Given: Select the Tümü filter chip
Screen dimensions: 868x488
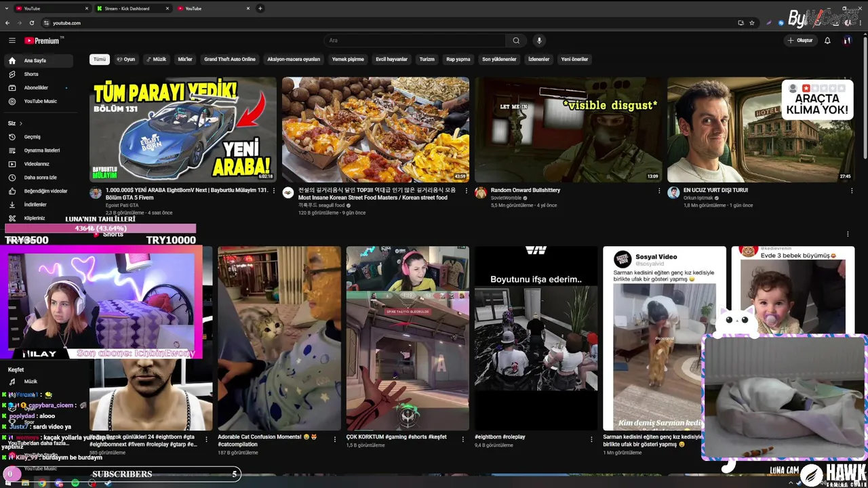Looking at the screenshot, I should pyautogui.click(x=100, y=59).
